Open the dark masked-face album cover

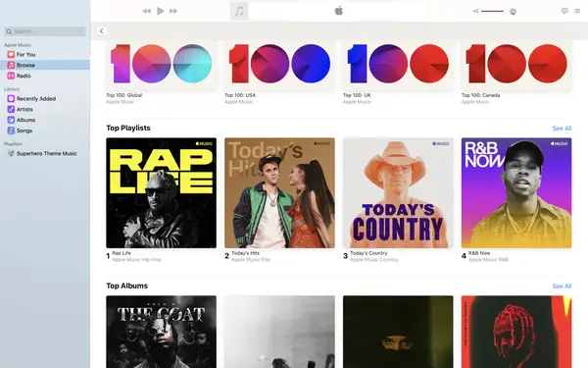(x=398, y=332)
